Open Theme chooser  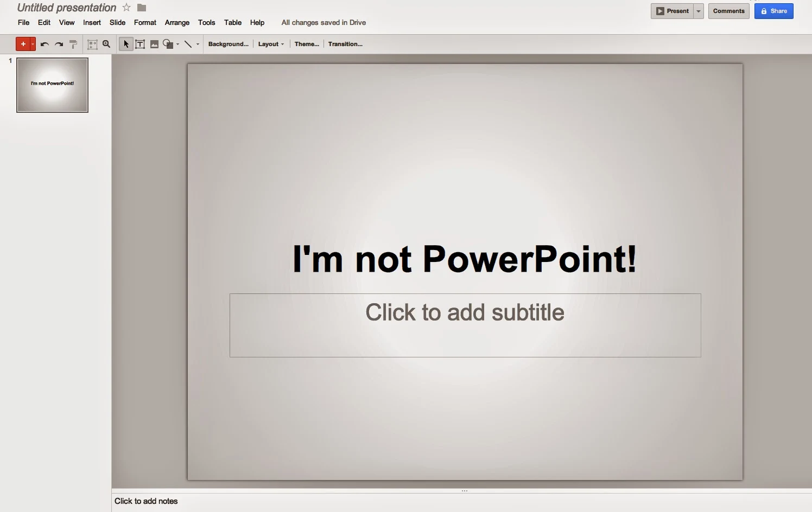tap(307, 44)
